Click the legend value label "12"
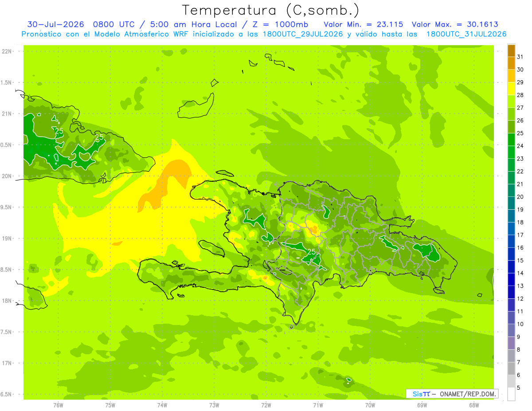 click(x=520, y=299)
